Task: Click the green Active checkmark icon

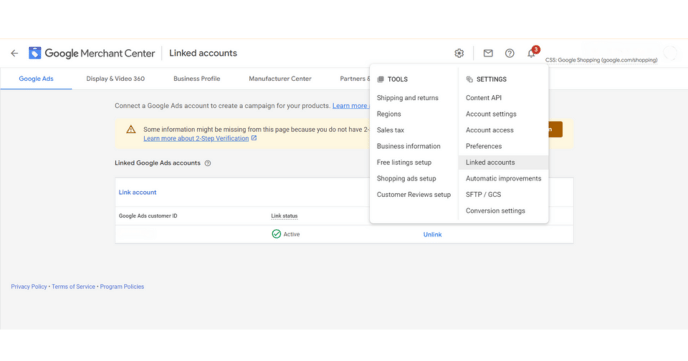Action: click(276, 234)
